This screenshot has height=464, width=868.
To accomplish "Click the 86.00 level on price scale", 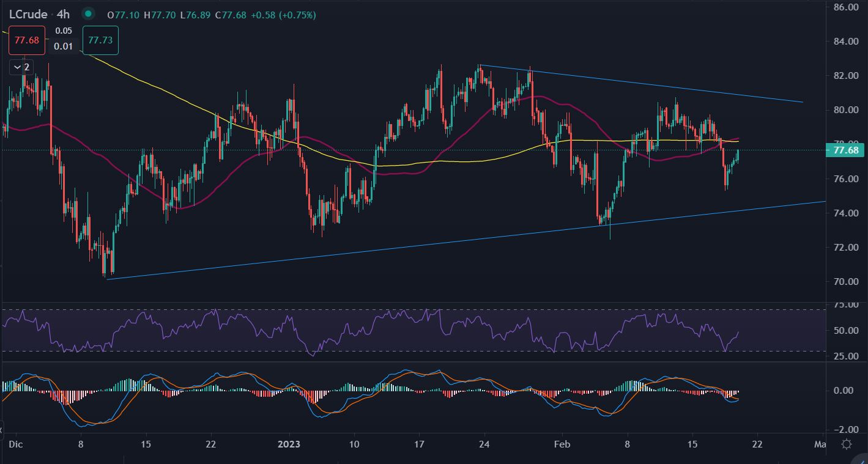I will point(847,7).
